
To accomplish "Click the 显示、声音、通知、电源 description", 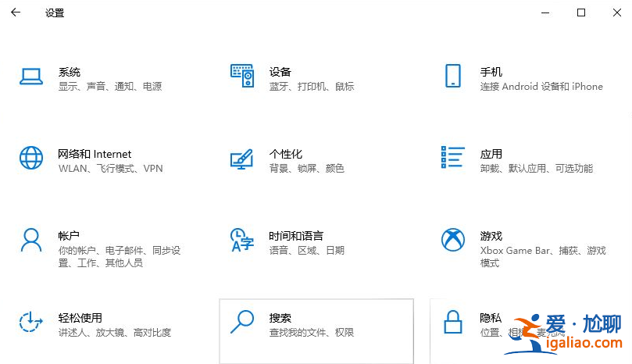I will pos(110,86).
